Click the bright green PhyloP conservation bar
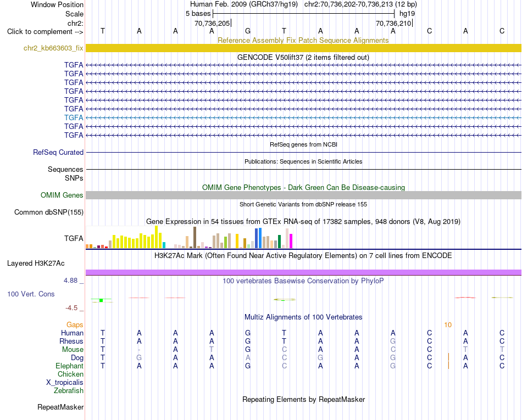Screen dimensions: 522x420 coord(101,300)
